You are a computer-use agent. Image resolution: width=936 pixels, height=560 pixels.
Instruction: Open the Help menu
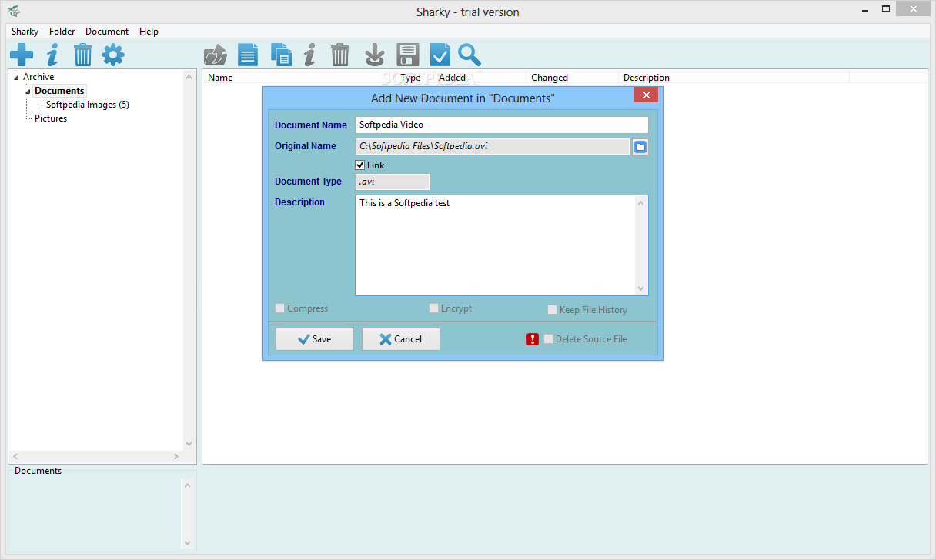[x=149, y=32]
